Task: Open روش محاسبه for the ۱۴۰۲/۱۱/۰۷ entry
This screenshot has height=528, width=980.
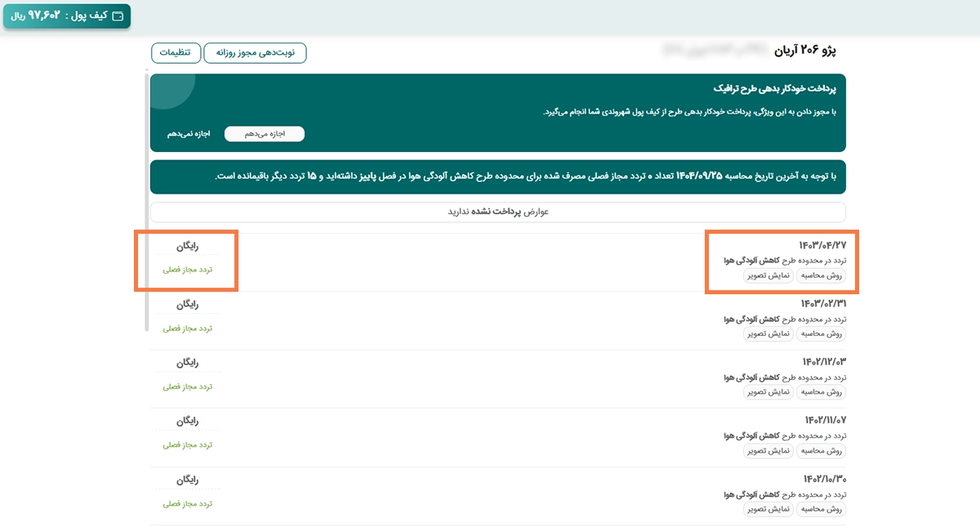Action: tap(822, 451)
